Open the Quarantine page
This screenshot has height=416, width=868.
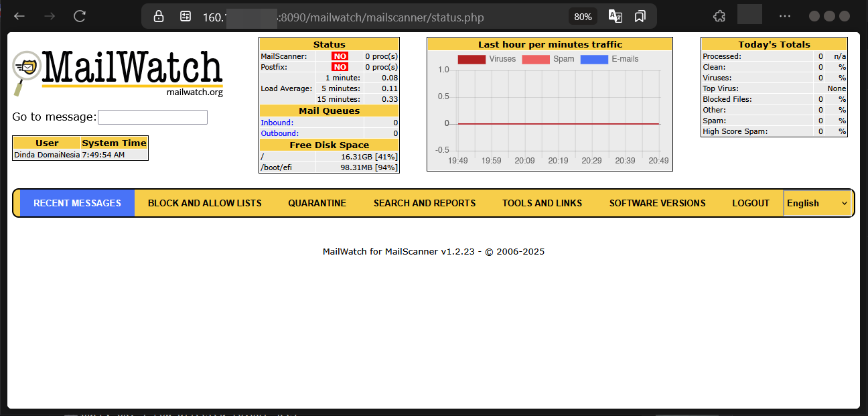[317, 203]
